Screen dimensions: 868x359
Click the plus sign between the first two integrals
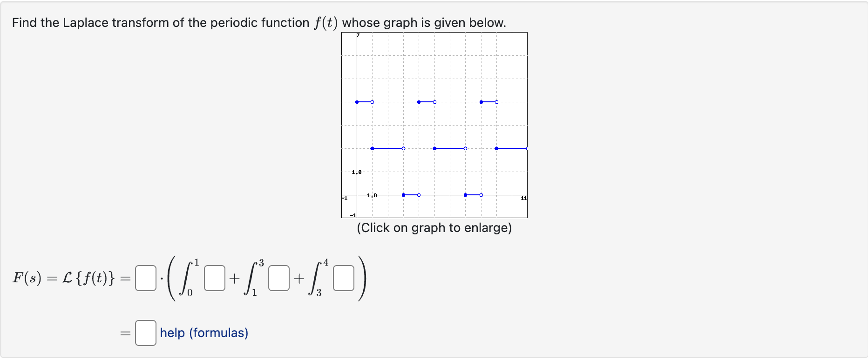234,279
